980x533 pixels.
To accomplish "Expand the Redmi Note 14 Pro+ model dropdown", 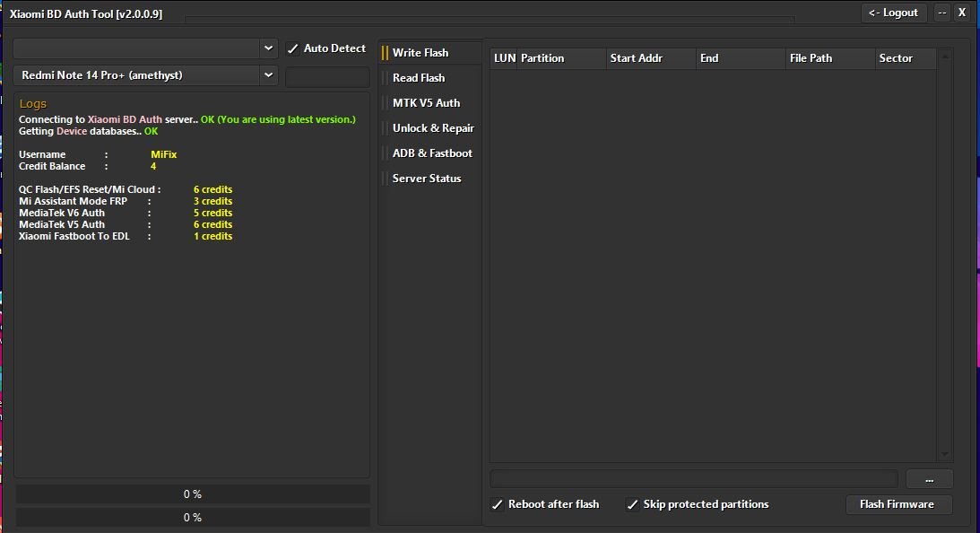I will [268, 75].
